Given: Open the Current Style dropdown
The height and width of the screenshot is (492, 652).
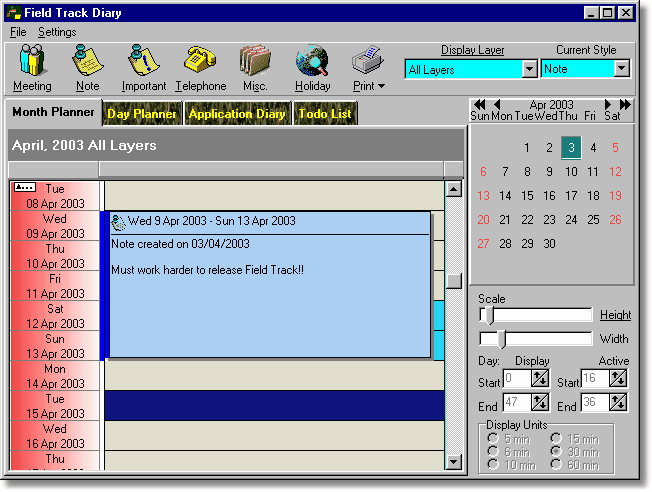Looking at the screenshot, I should tap(622, 69).
